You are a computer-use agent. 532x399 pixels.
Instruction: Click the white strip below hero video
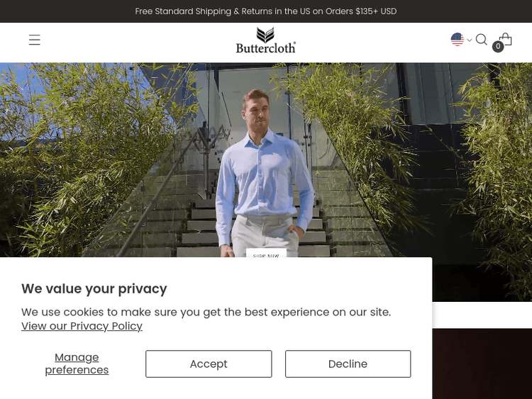pos(482,315)
